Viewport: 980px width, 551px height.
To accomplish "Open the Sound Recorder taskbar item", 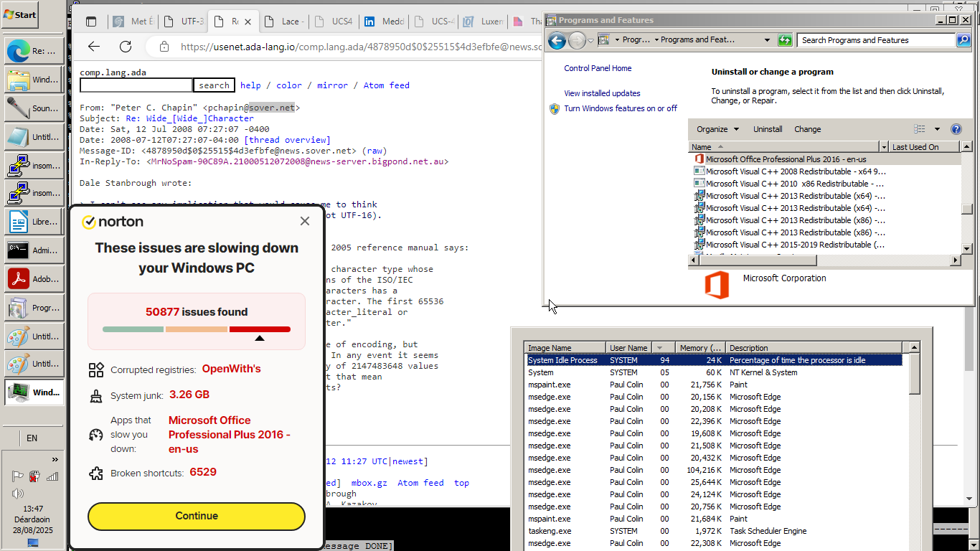I will (34, 108).
